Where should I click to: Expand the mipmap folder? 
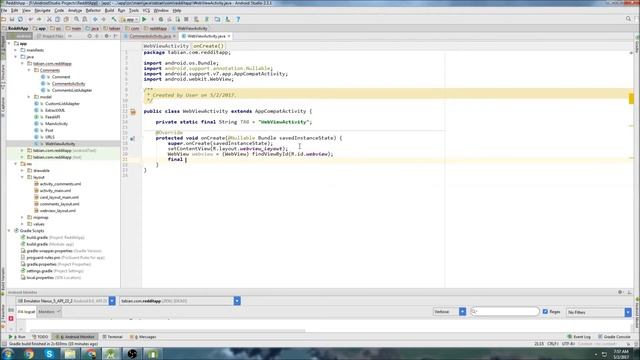point(22,218)
